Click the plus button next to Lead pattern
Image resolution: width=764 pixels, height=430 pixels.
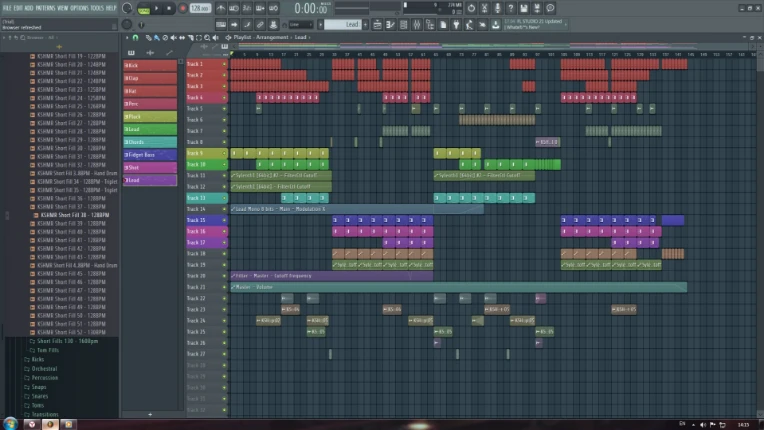[365, 24]
